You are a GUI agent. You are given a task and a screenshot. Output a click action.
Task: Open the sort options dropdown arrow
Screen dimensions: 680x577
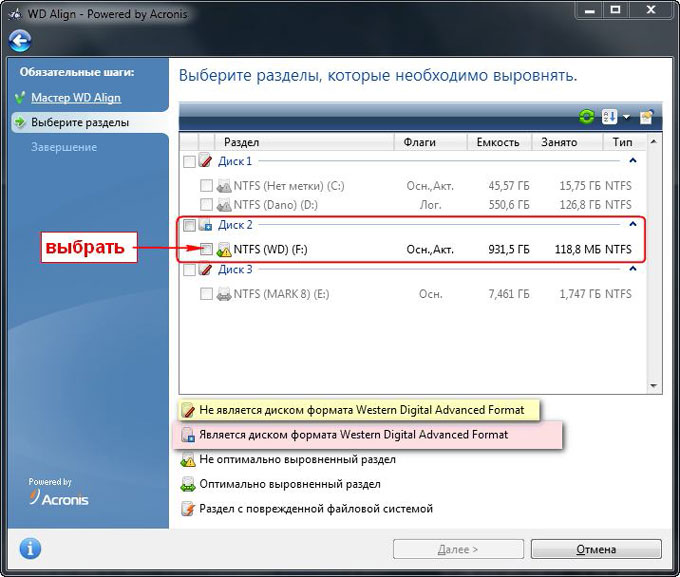626,117
